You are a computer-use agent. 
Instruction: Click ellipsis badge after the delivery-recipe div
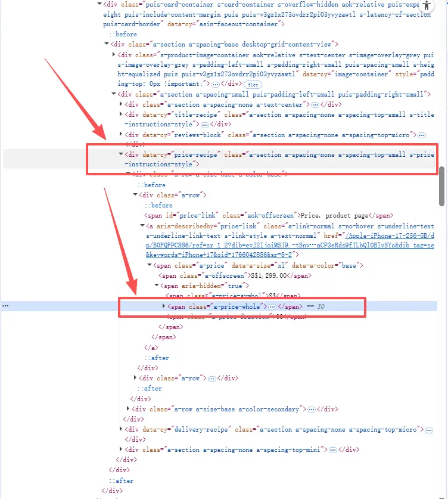[x=429, y=430]
